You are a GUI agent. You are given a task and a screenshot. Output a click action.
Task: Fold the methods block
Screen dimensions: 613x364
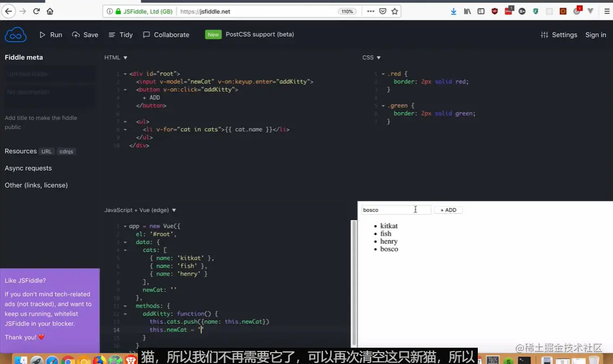pos(125,306)
